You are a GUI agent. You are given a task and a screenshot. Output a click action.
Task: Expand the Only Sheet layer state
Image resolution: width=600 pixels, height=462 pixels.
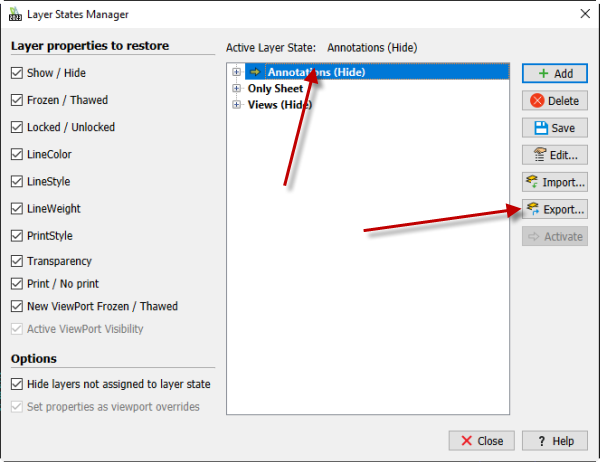pyautogui.click(x=236, y=88)
